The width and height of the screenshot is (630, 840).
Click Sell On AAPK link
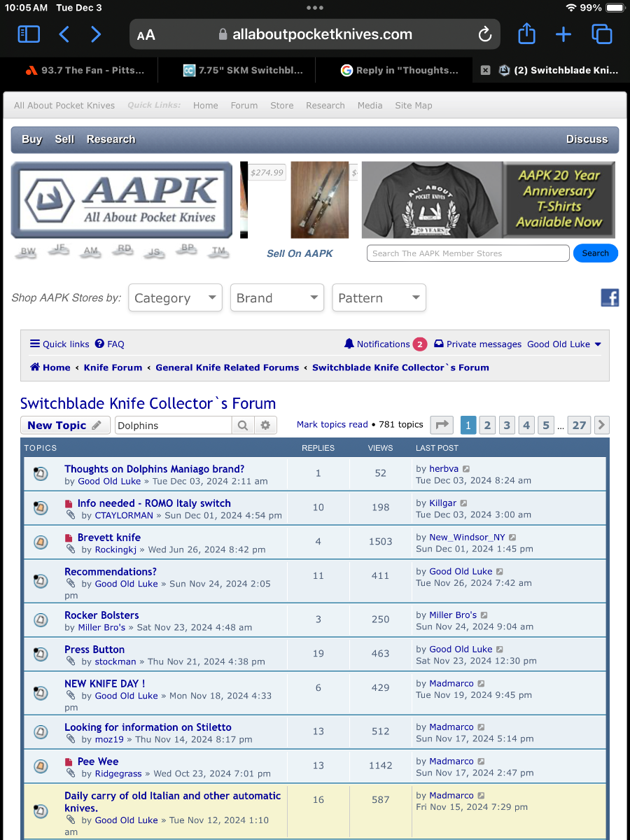(300, 253)
